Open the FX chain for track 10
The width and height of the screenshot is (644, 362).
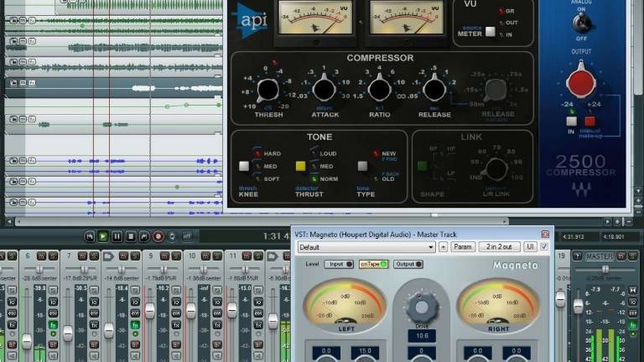point(217,325)
